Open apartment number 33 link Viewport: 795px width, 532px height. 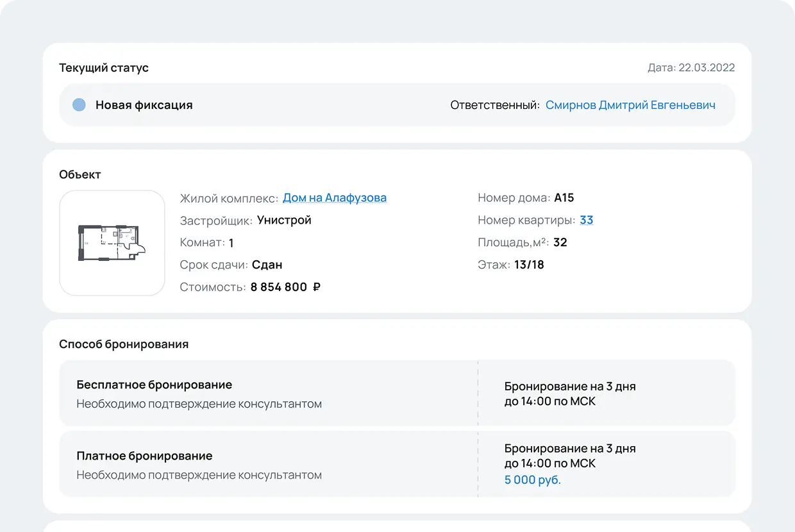click(586, 220)
